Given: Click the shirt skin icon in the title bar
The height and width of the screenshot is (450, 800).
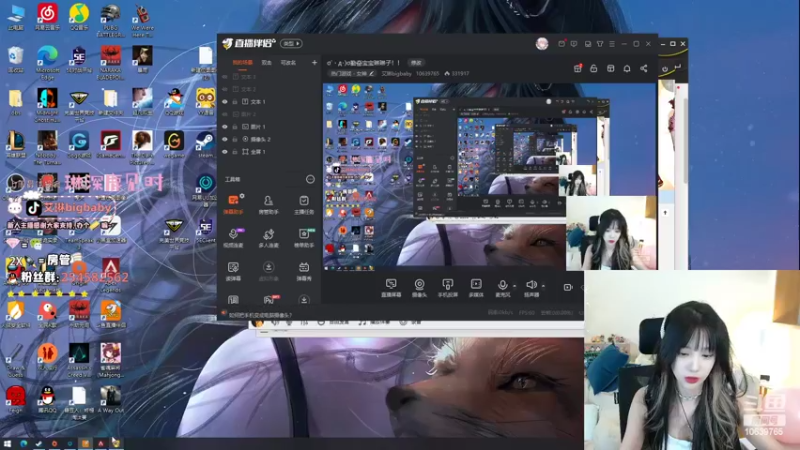Looking at the screenshot, I should [600, 44].
